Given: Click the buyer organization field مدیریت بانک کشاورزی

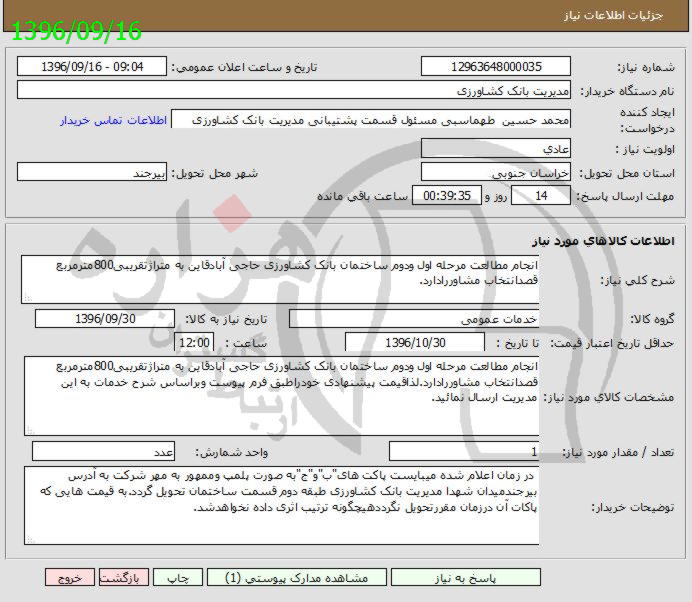Looking at the screenshot, I should click(x=293, y=90).
